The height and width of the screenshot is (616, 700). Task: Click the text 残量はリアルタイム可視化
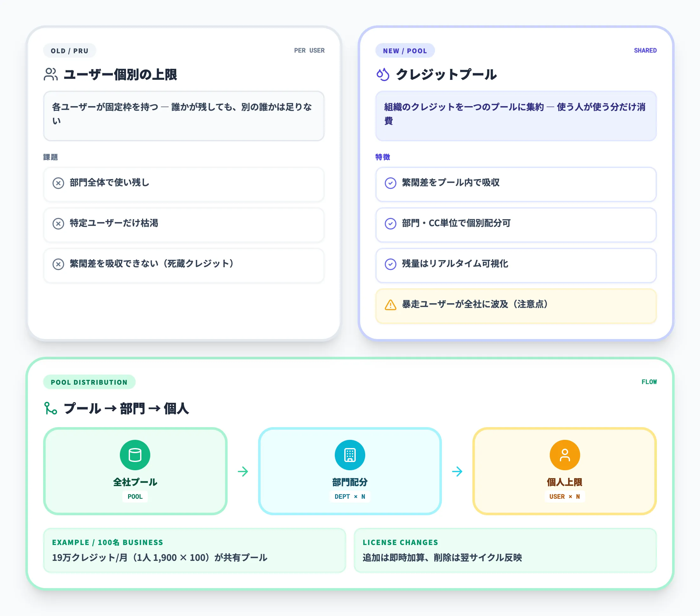(x=455, y=264)
